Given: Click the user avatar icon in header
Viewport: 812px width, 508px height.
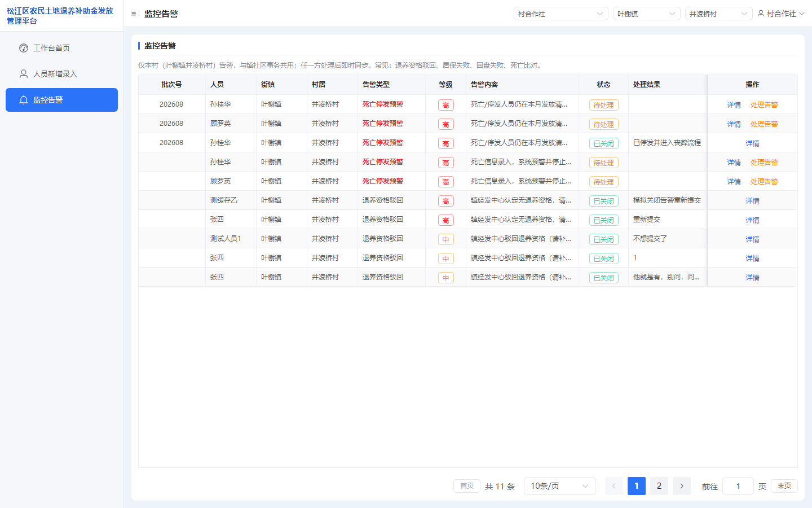Looking at the screenshot, I should click(x=761, y=14).
